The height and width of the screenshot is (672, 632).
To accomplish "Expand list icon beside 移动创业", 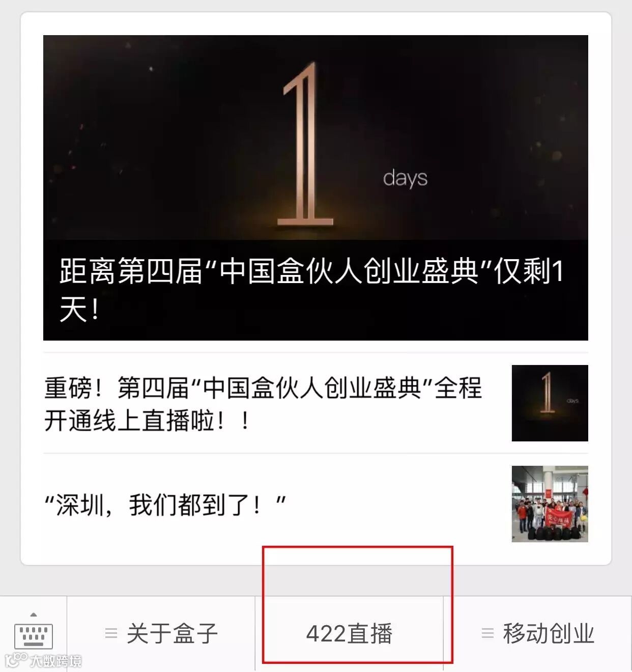I will [487, 634].
